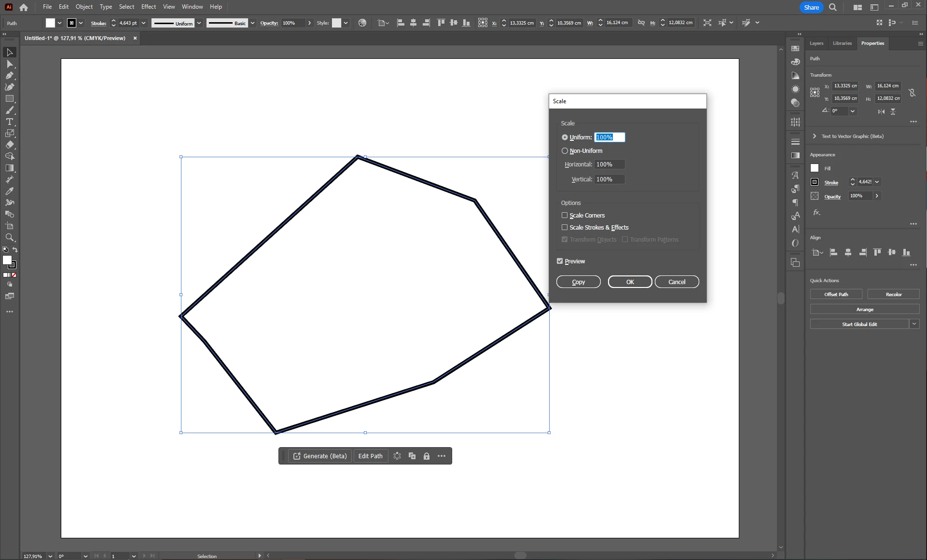Select the Type tool

(9, 122)
